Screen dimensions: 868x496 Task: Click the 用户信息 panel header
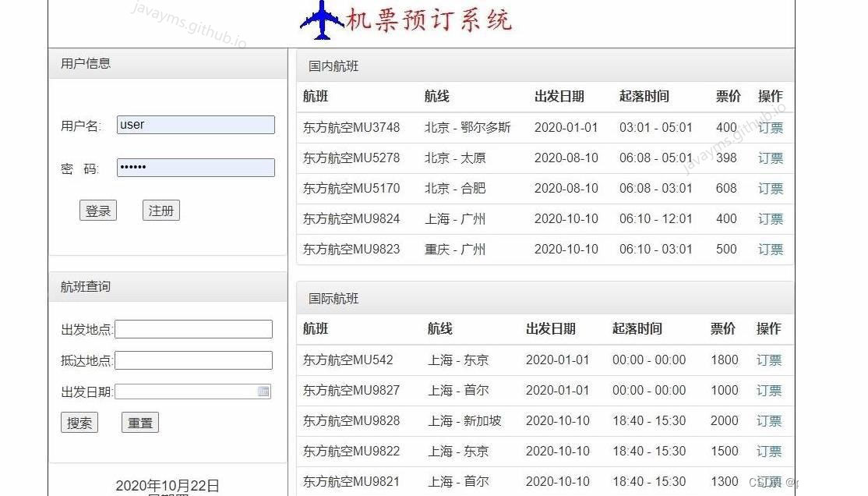click(168, 64)
